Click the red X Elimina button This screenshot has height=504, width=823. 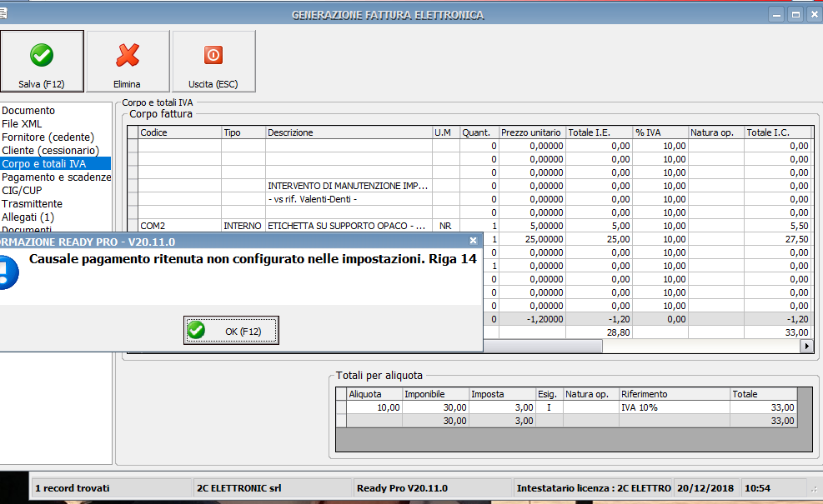(128, 61)
